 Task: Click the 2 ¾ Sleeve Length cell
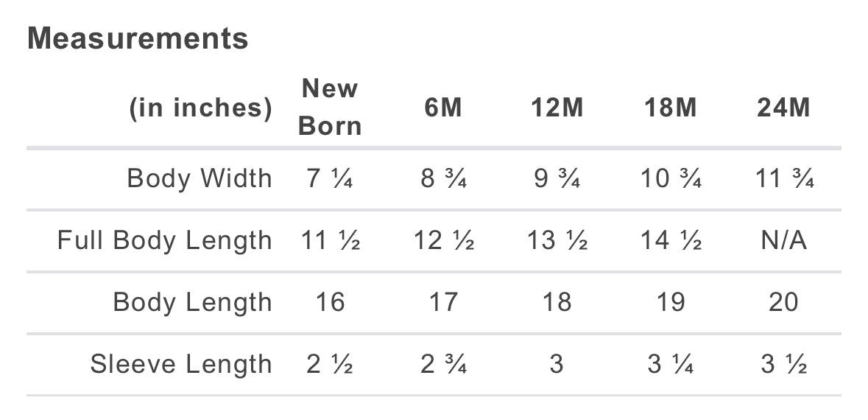(443, 365)
